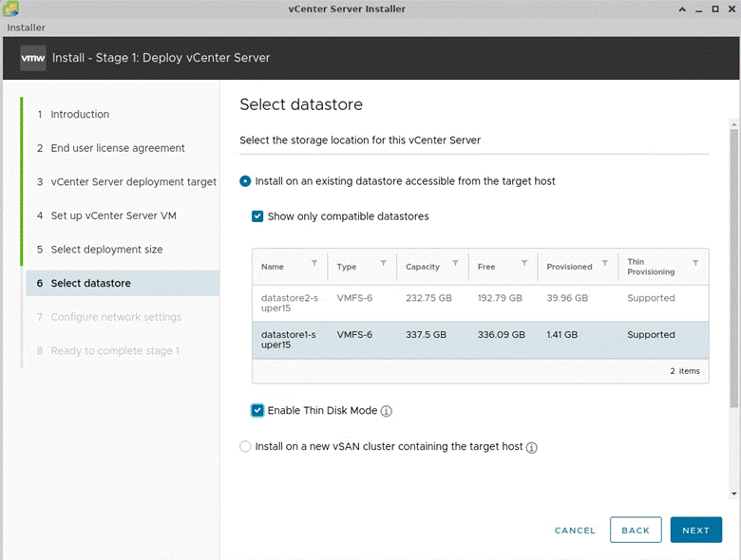This screenshot has width=741, height=560.
Task: Click the Capacity column header
Action: [x=423, y=267]
